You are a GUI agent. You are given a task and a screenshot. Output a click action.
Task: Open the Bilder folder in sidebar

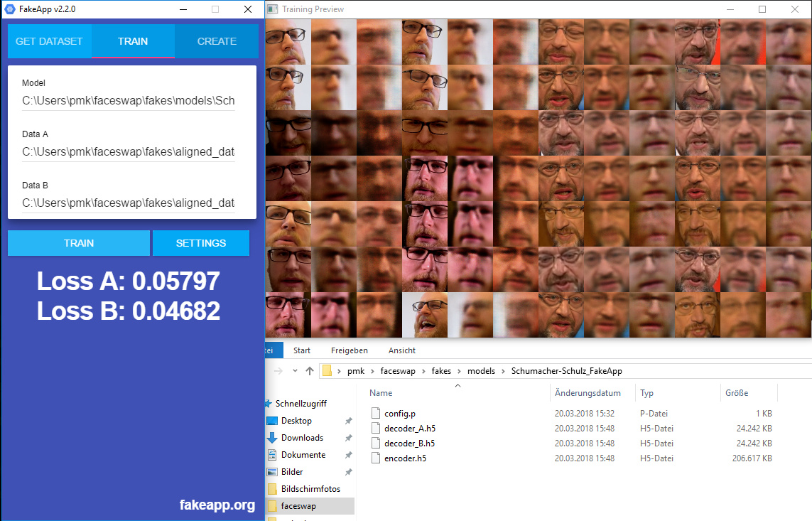[x=291, y=472]
